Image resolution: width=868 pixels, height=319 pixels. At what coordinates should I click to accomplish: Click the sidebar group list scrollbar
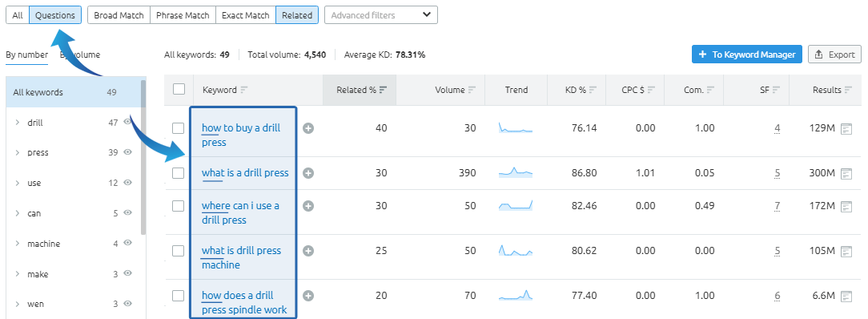click(144, 157)
